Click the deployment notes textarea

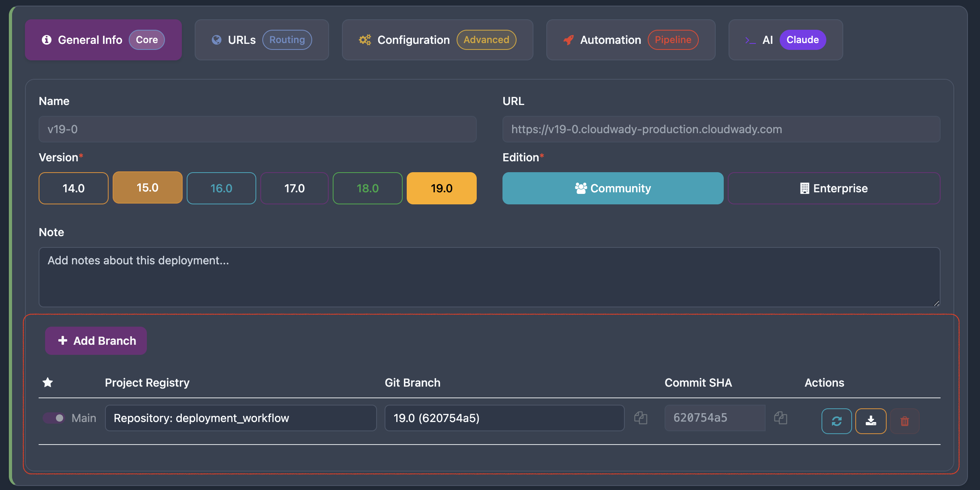[x=489, y=278]
